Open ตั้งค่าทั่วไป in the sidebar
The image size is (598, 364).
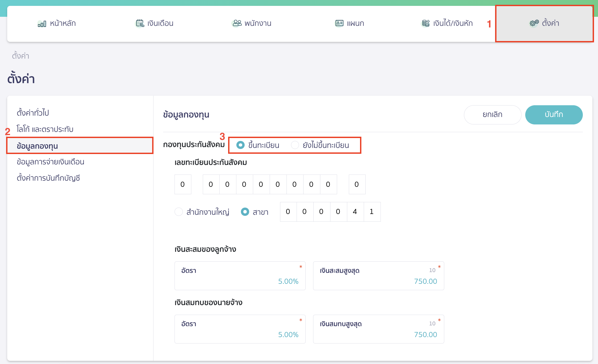[x=33, y=113]
